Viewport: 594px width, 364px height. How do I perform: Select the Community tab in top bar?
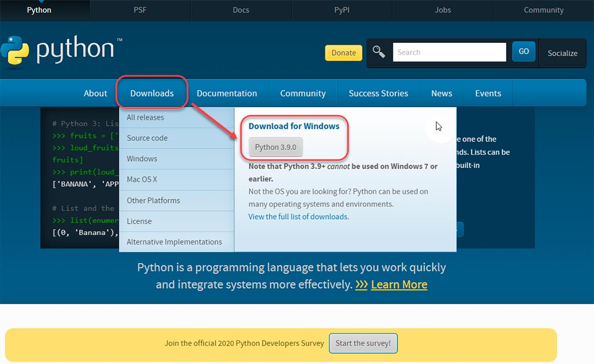coord(544,10)
